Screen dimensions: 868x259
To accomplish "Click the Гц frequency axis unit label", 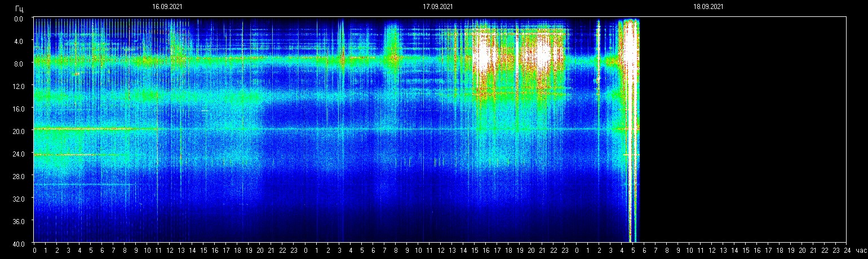I will [19, 8].
